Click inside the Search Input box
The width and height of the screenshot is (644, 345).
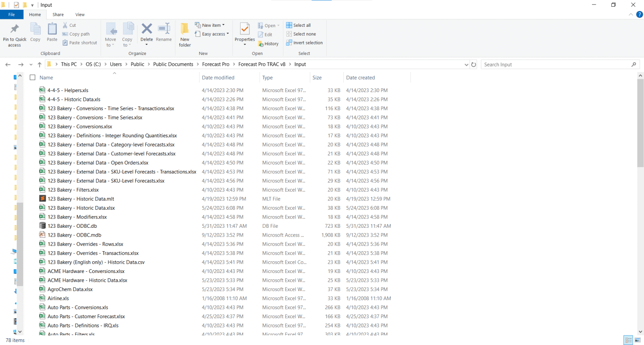coord(558,64)
